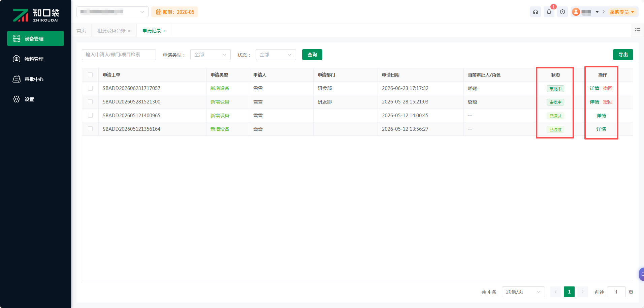Open 详情 for SBADD202605121356164
This screenshot has width=644, height=308.
tap(601, 129)
